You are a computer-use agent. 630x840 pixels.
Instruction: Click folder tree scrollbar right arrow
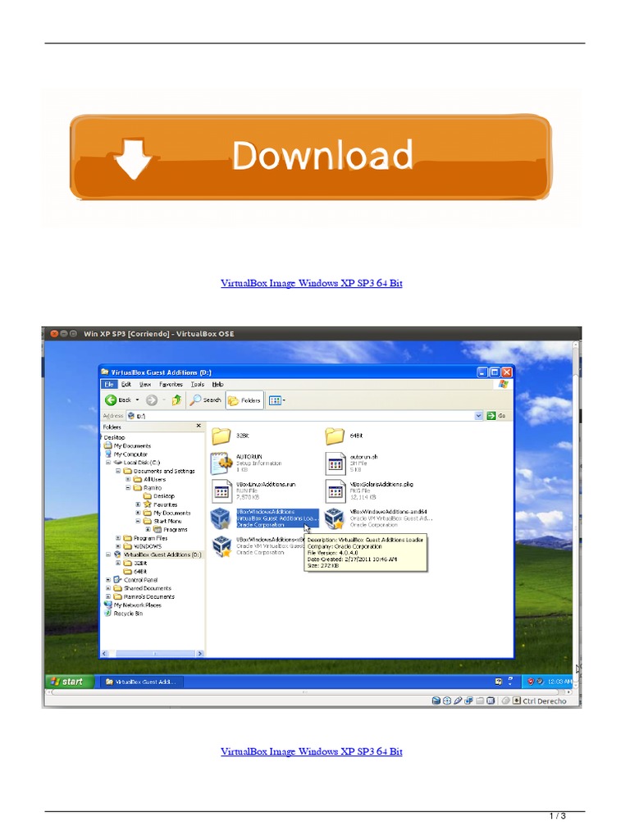(200, 654)
